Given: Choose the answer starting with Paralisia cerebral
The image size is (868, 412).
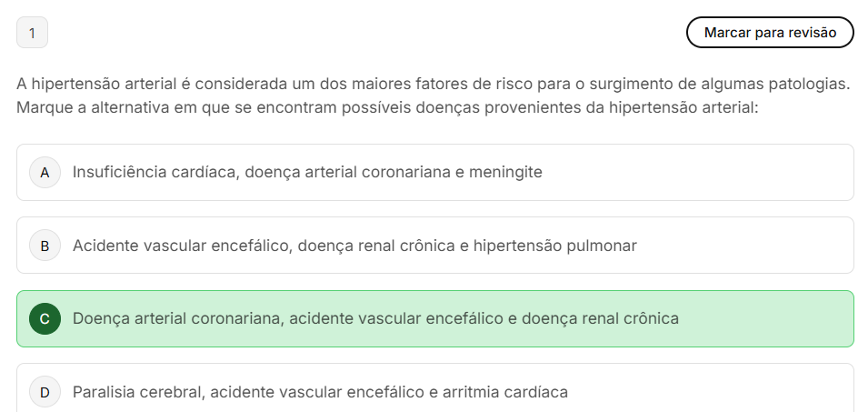Looking at the screenshot, I should pyautogui.click(x=320, y=392).
